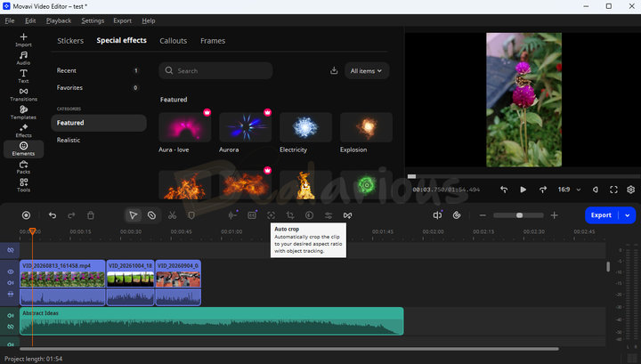Open the Audio library
641x364 pixels.
tap(23, 58)
